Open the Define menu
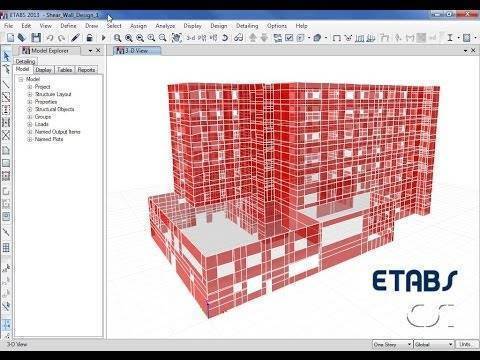This screenshot has height=360, width=480. pyautogui.click(x=68, y=26)
